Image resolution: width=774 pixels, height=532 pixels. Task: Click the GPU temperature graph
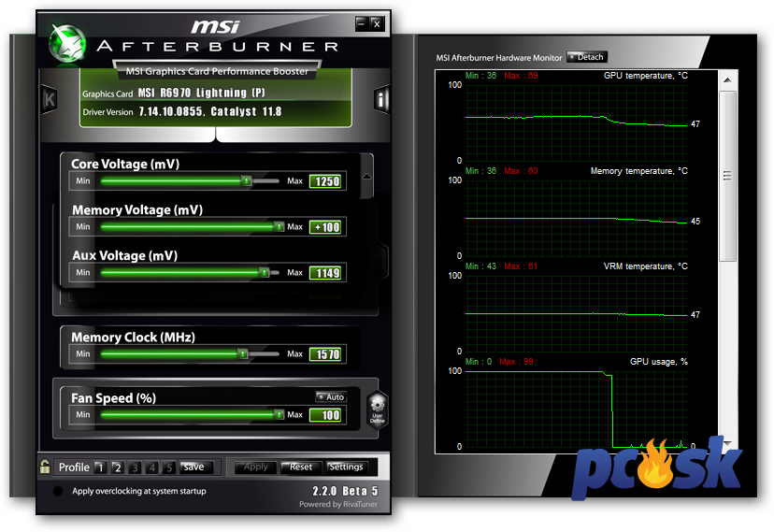pos(577,122)
